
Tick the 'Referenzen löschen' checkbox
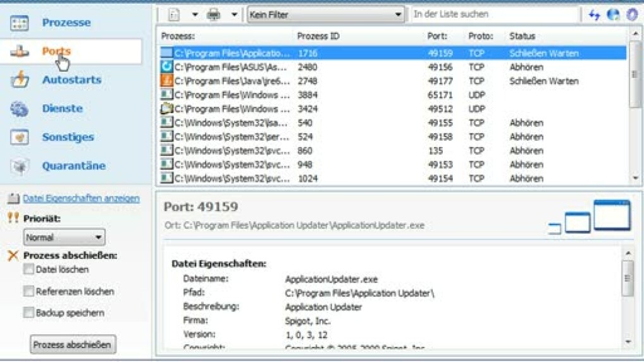pos(28,291)
